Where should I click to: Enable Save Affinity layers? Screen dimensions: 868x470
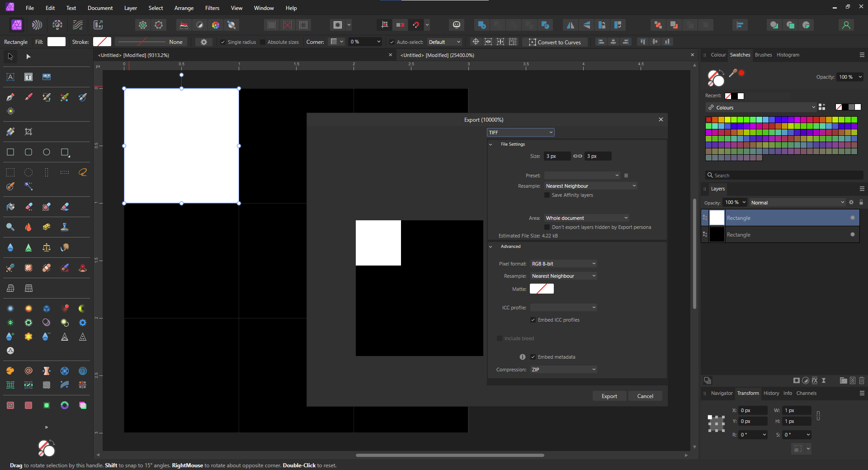(547, 195)
